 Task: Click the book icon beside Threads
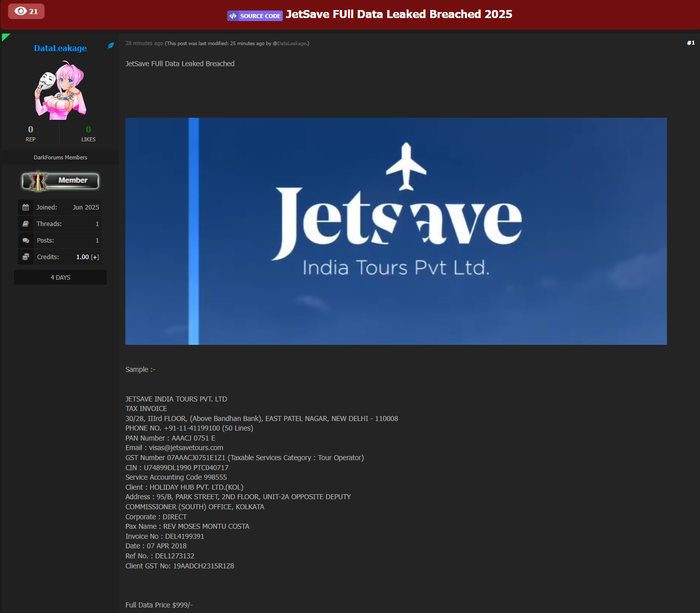(26, 224)
